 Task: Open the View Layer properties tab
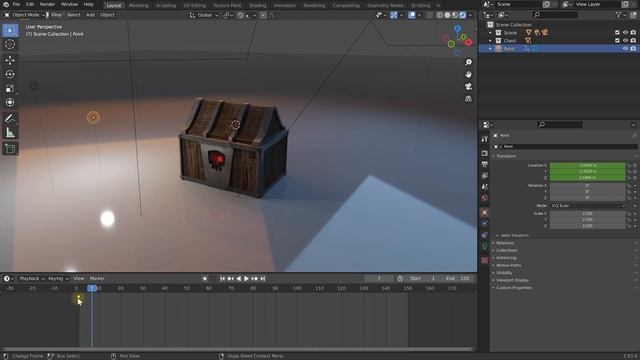pos(484,176)
